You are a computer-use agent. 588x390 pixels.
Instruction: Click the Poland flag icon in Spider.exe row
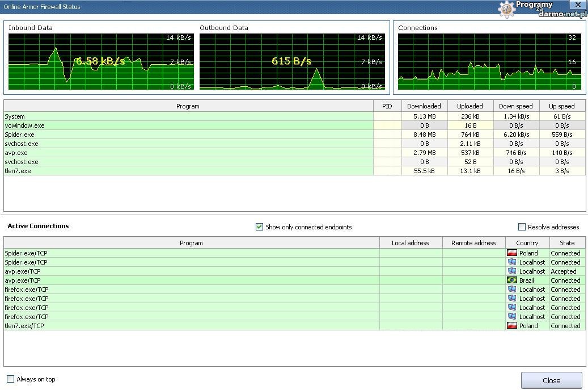[x=512, y=253]
